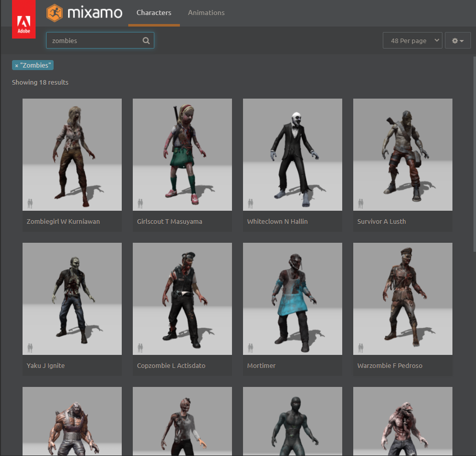
Task: Click the Mixamo running-figure logo
Action: pyautogui.click(x=55, y=13)
